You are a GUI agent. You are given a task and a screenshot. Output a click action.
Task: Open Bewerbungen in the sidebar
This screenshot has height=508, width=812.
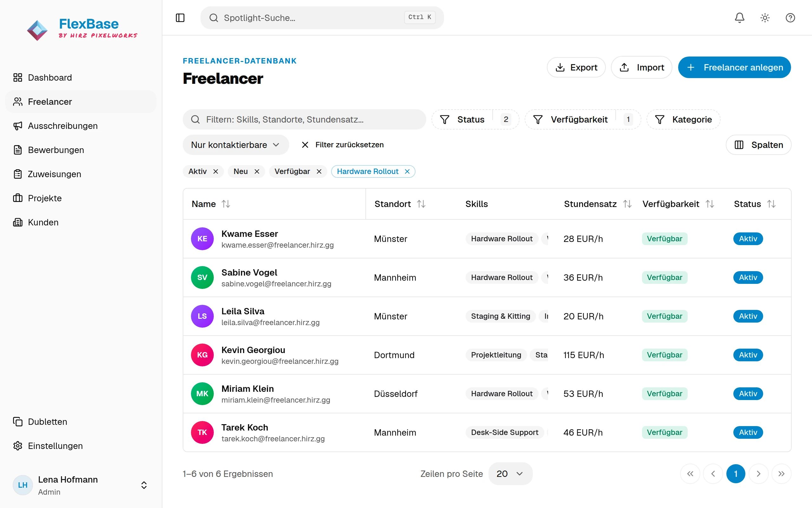81,150
